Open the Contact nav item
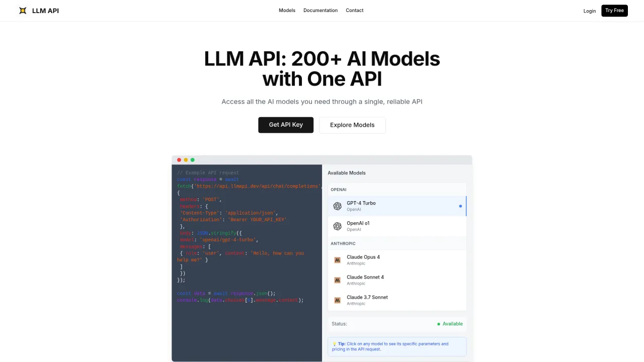 355,11
